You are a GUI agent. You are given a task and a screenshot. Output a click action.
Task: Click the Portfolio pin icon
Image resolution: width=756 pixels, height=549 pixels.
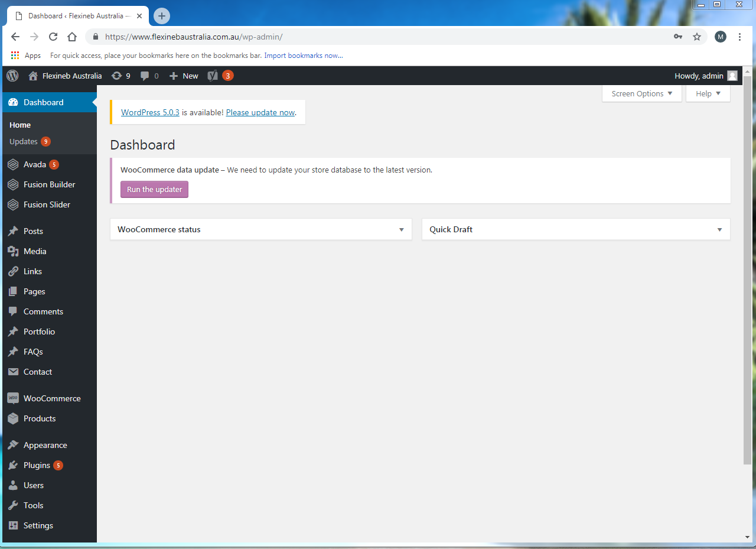(x=13, y=332)
